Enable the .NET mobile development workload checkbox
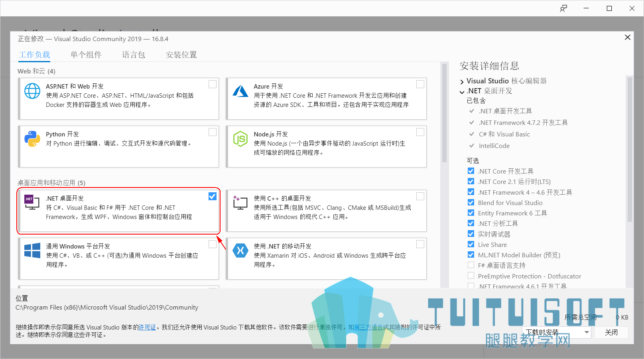Screen dimensions: 644x359 420,244
